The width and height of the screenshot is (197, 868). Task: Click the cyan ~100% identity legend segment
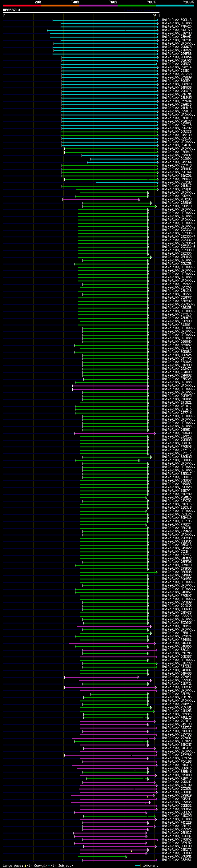pyautogui.click(x=175, y=6)
